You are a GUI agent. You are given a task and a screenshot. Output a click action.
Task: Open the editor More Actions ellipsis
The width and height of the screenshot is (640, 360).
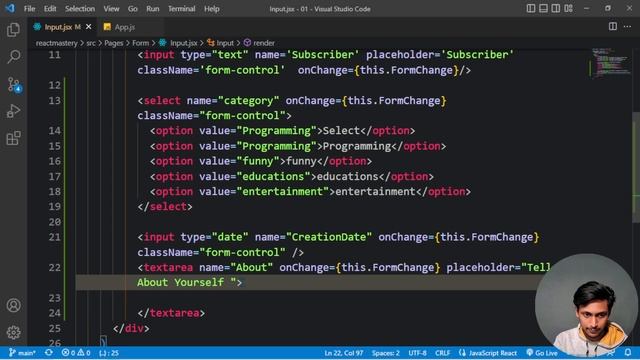(627, 27)
